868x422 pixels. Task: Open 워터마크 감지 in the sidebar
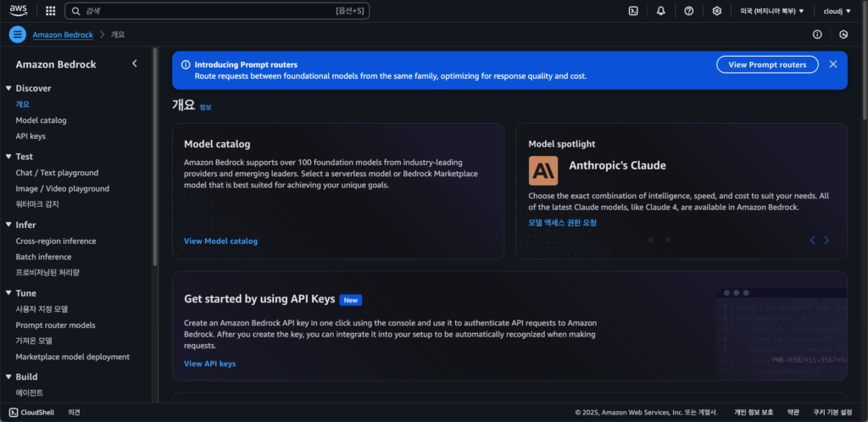[37, 204]
